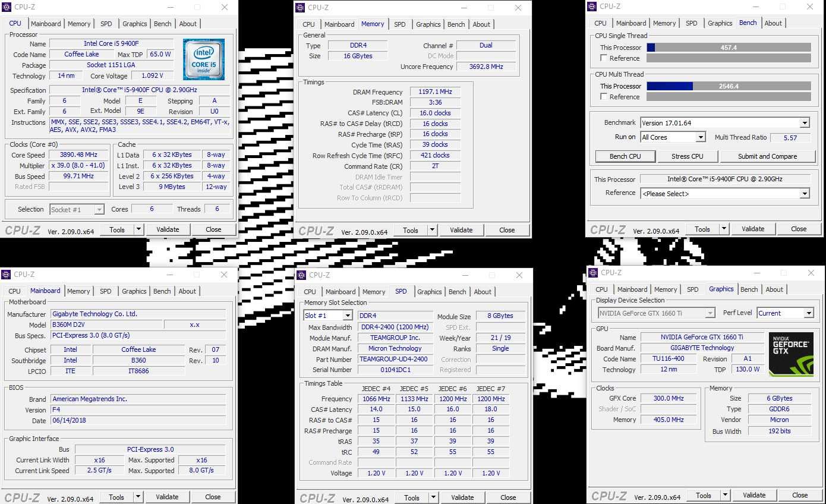Viewport: 826px width, 504px height.
Task: Click Part Number 'TEAMGROUP-UD4-2400'
Action: click(395, 360)
